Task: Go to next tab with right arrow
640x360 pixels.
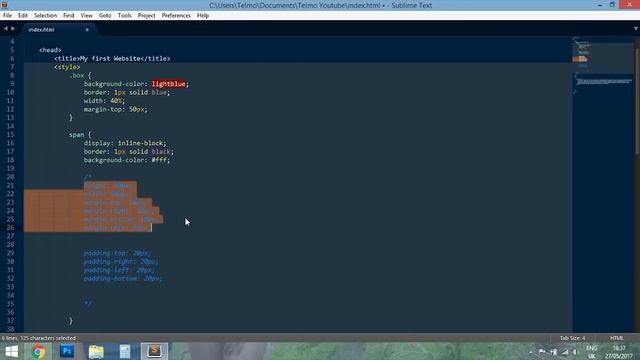Action: (x=13, y=29)
